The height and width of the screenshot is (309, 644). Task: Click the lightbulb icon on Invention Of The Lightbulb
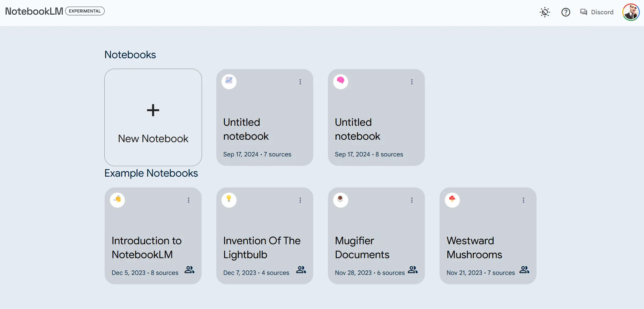point(229,200)
